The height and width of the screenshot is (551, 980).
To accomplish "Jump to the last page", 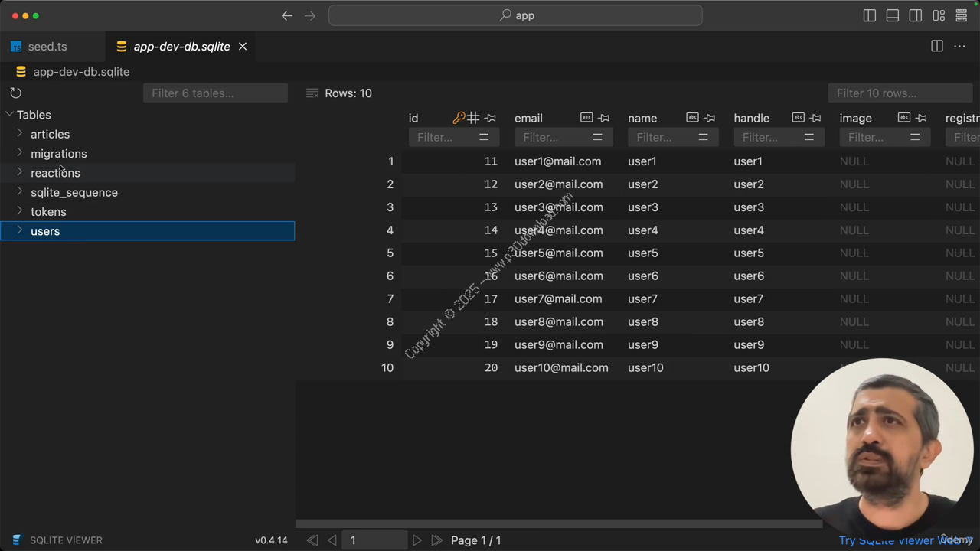I will (x=436, y=540).
